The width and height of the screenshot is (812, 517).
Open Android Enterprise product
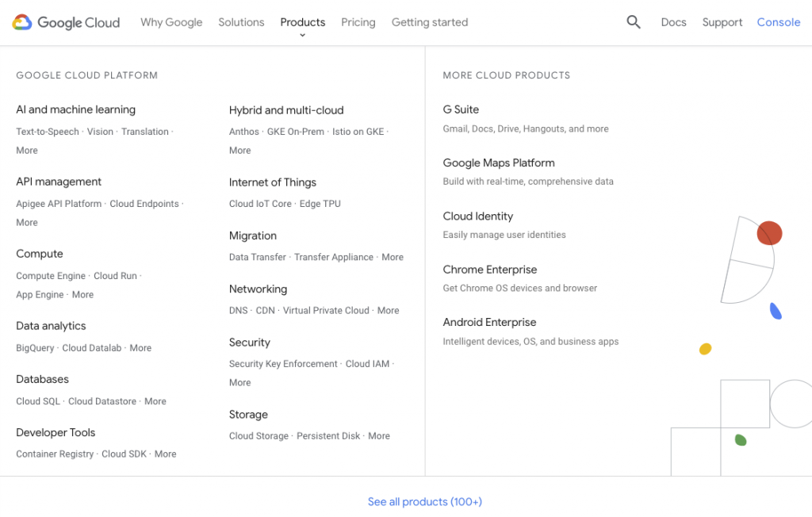point(489,322)
